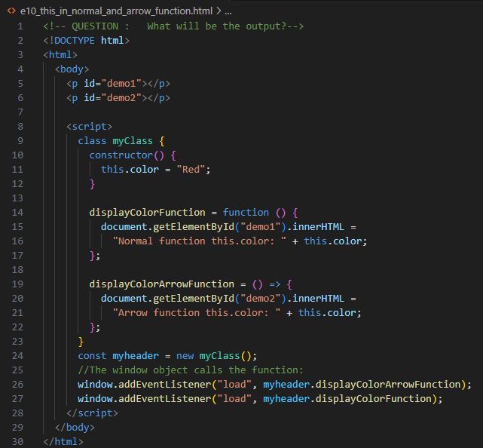The image size is (483, 448).
Task: Click innerHTML on line 15
Action: click(x=318, y=227)
